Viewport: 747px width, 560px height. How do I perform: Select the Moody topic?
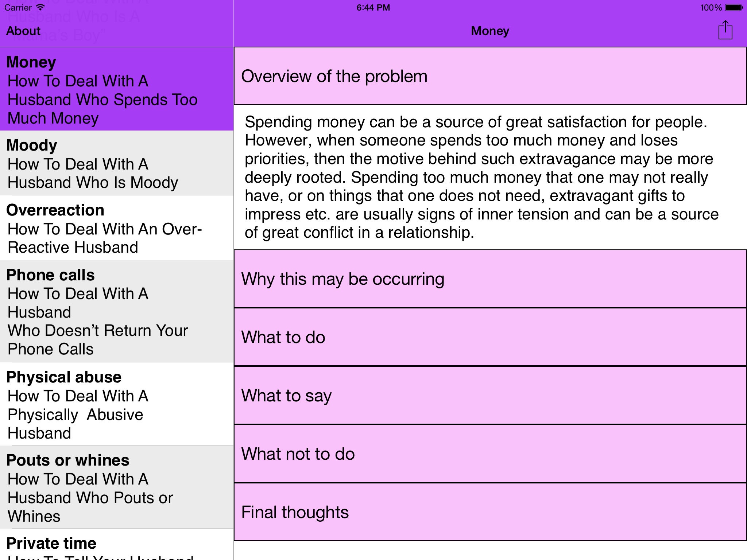point(117,163)
